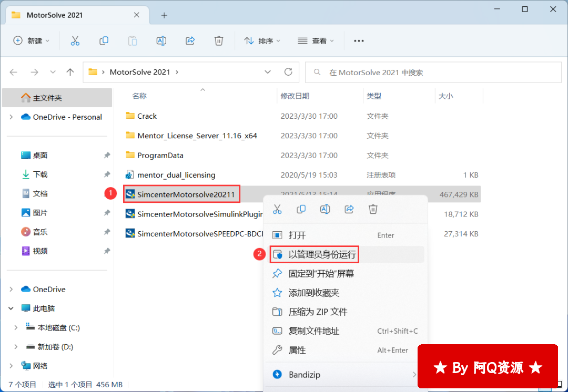The image size is (568, 392).
Task: Click the cut scissors icon in toolbar
Action: pos(75,40)
